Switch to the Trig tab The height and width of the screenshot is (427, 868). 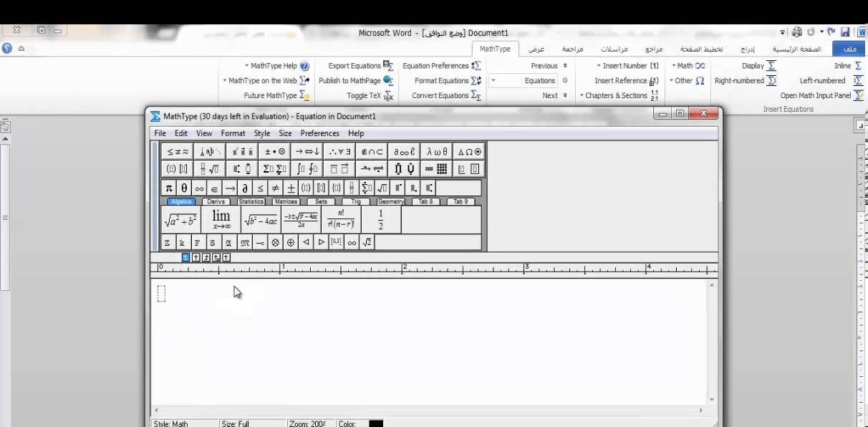356,202
